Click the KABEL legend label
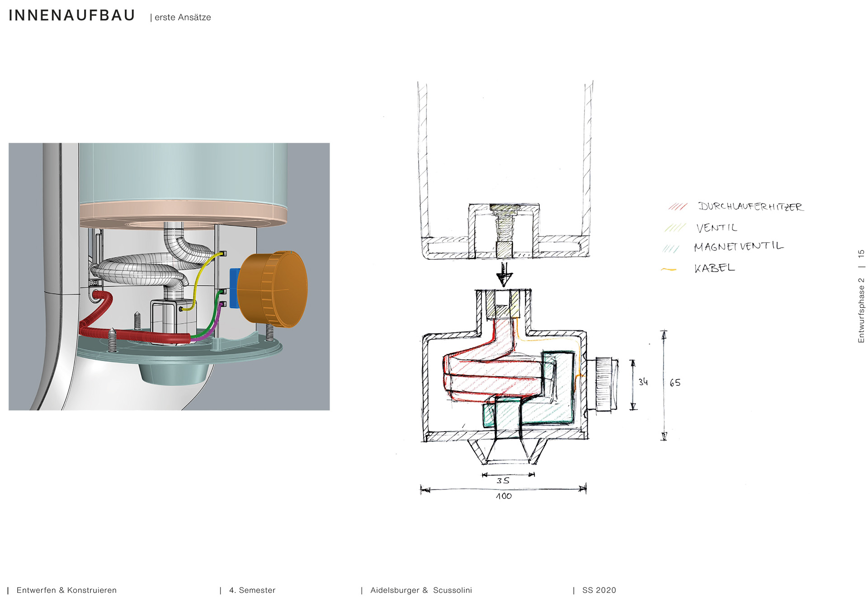Image resolution: width=868 pixels, height=597 pixels. pos(715,268)
